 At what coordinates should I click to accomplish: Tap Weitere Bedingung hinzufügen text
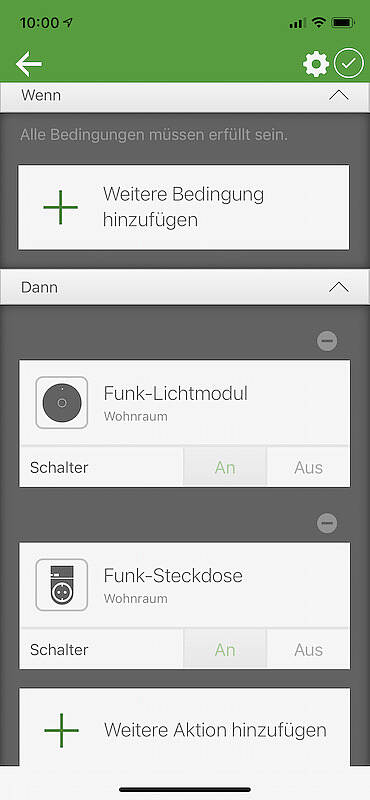click(183, 207)
